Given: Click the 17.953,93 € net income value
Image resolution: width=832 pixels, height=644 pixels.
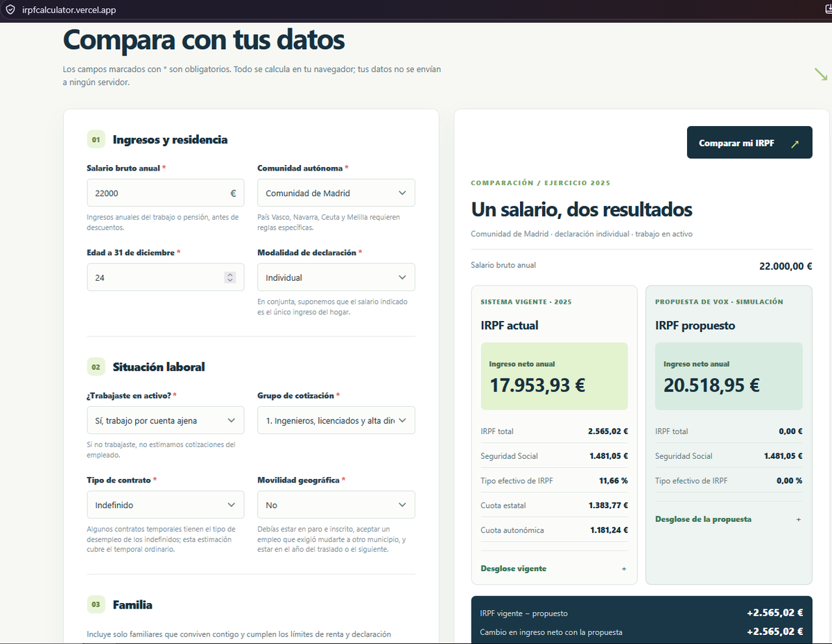Looking at the screenshot, I should pyautogui.click(x=537, y=385).
